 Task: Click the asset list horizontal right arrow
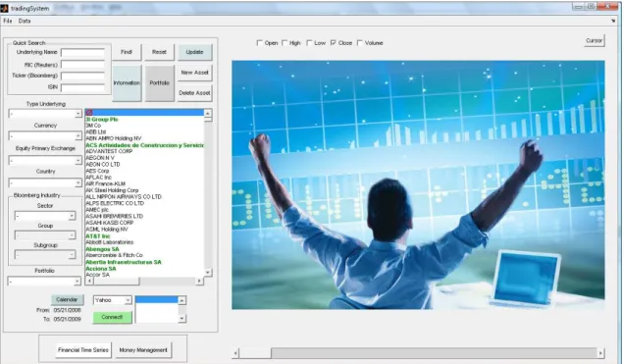click(199, 281)
